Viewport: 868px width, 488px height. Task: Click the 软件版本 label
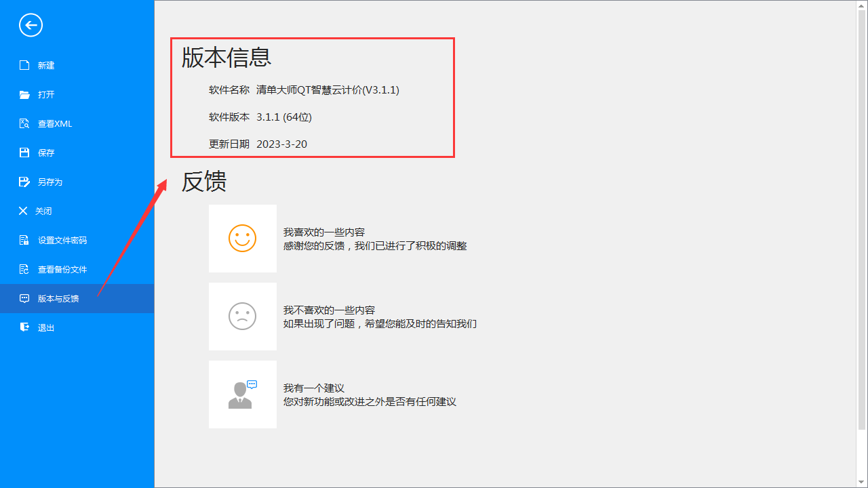click(x=229, y=117)
